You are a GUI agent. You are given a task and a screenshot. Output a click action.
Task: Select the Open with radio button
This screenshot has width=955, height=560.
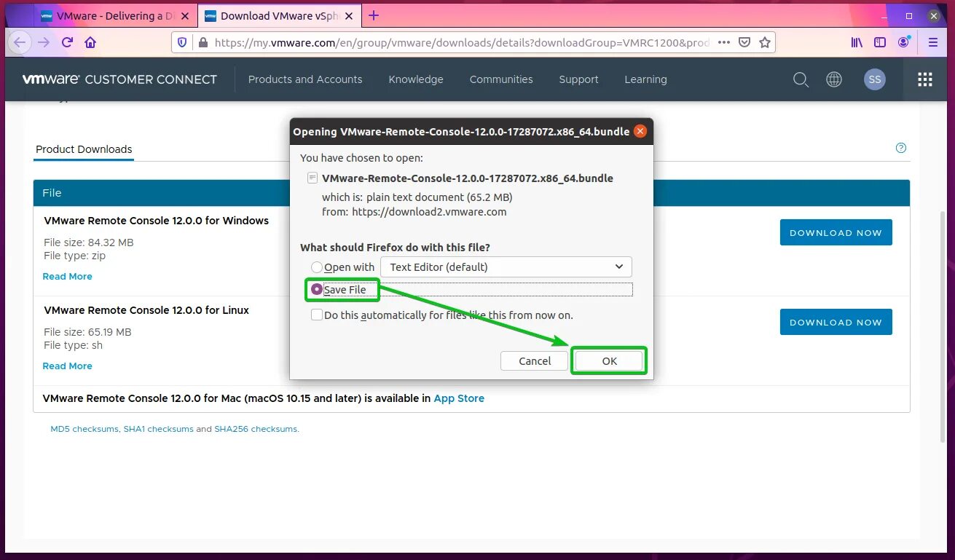(x=317, y=267)
